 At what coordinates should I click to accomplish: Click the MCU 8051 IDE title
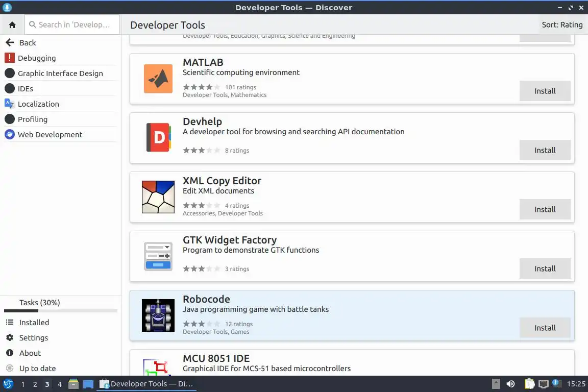click(216, 358)
